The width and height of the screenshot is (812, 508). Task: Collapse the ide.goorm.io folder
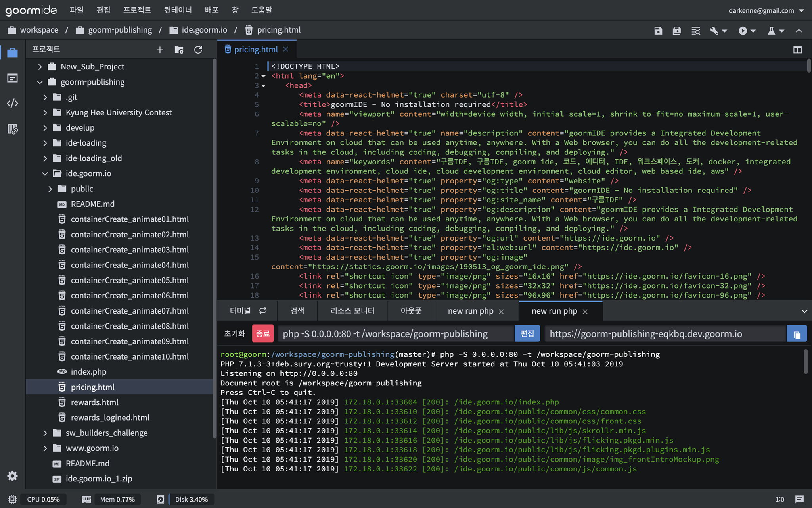[x=45, y=174]
